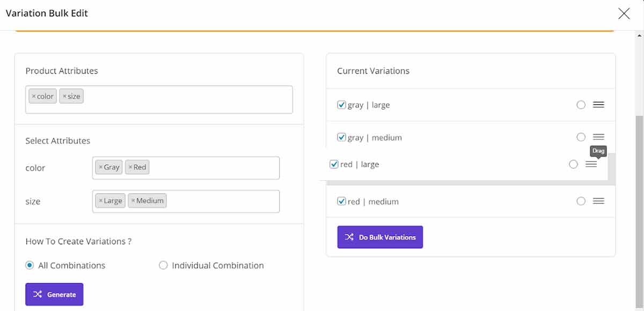Viewport: 644px width, 311px height.
Task: Click drag handle for red | medium variation
Action: pyautogui.click(x=598, y=201)
